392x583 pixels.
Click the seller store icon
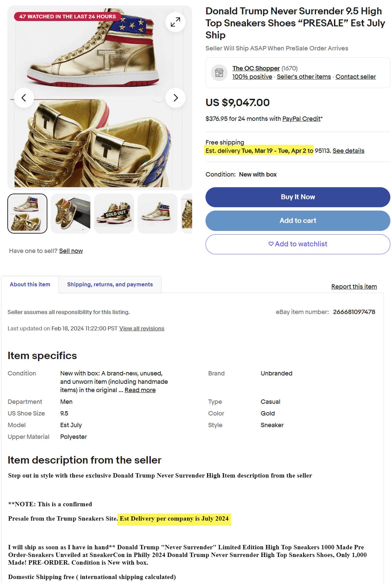[219, 72]
